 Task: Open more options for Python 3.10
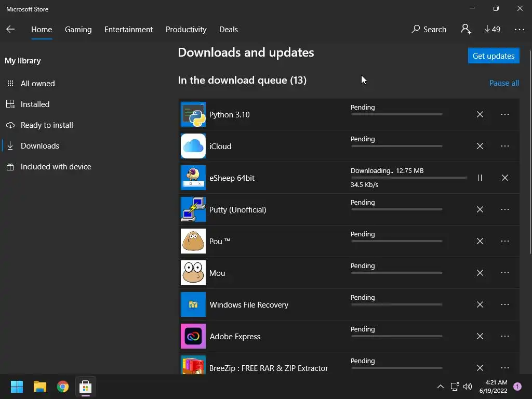pyautogui.click(x=505, y=114)
